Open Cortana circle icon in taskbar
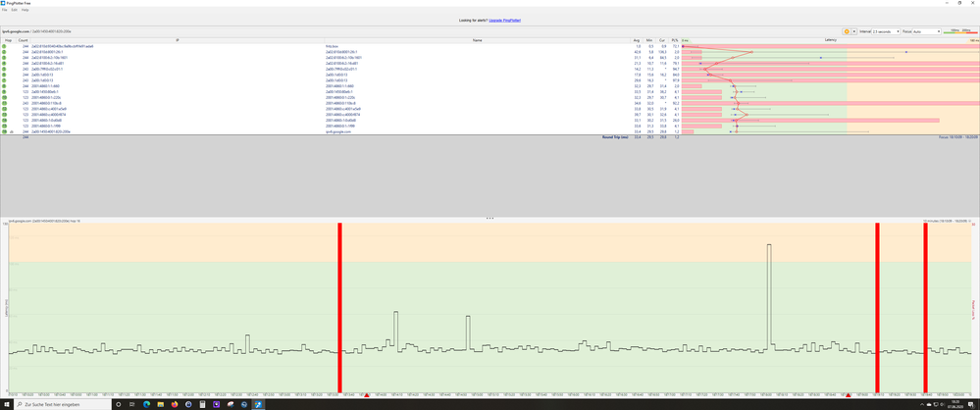The image size is (980, 410). 119,404
